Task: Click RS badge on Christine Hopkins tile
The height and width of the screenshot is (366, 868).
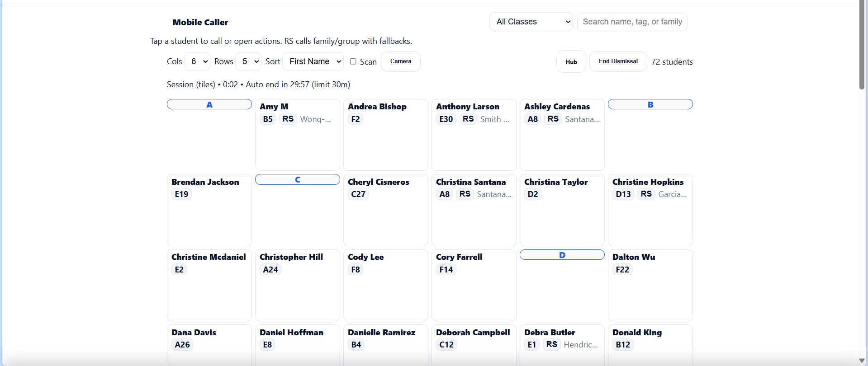Action: click(646, 194)
